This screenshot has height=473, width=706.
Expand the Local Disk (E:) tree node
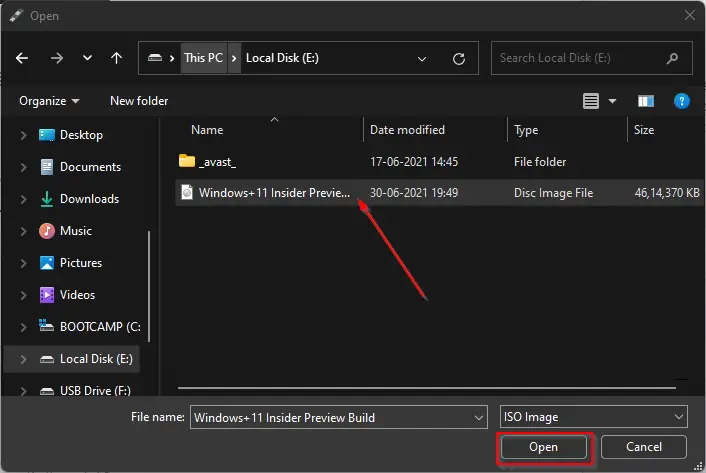coord(23,359)
